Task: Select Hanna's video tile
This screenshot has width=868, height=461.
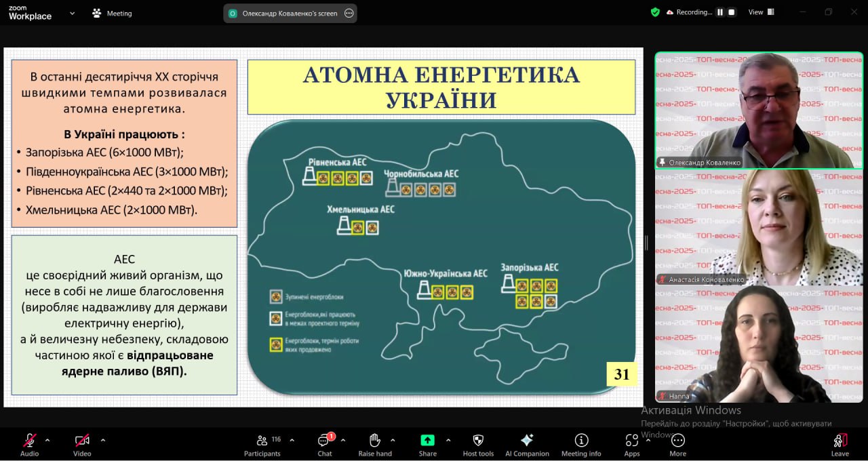Action: click(x=758, y=345)
